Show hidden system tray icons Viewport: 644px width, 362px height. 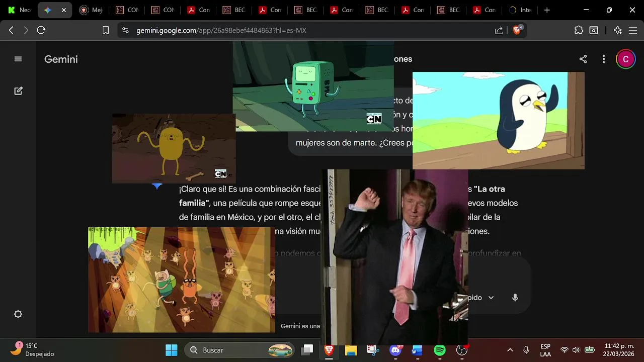tap(510, 350)
